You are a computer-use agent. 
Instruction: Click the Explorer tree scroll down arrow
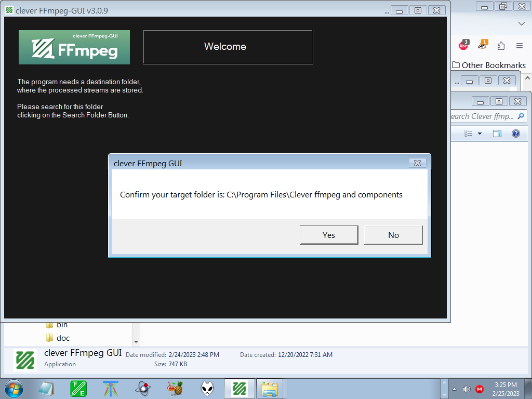pos(137,342)
